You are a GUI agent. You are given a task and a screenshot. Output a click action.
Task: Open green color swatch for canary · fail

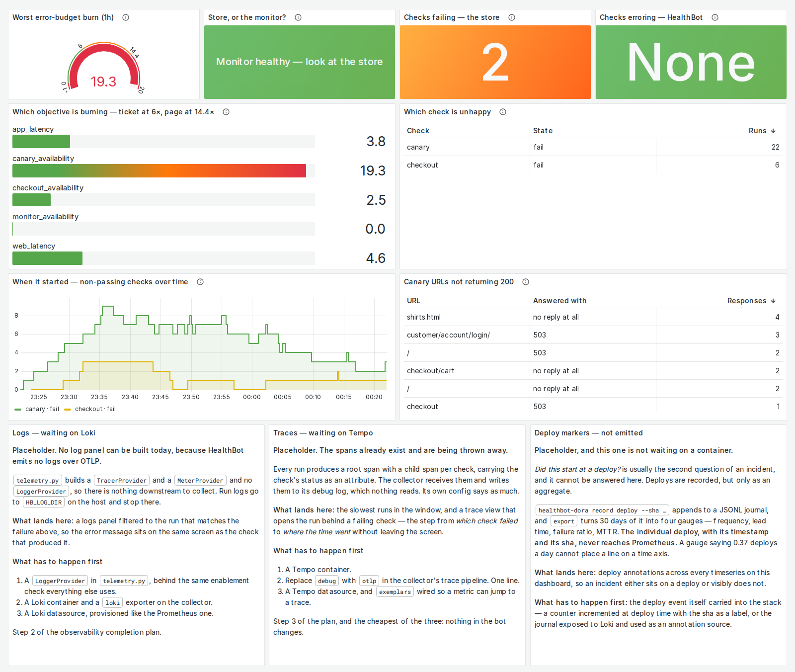point(18,410)
